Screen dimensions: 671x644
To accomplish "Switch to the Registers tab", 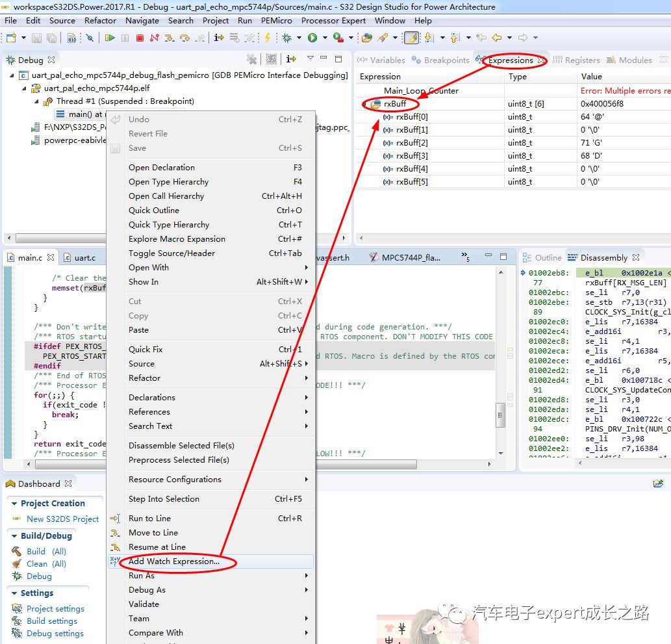I will coord(576,60).
